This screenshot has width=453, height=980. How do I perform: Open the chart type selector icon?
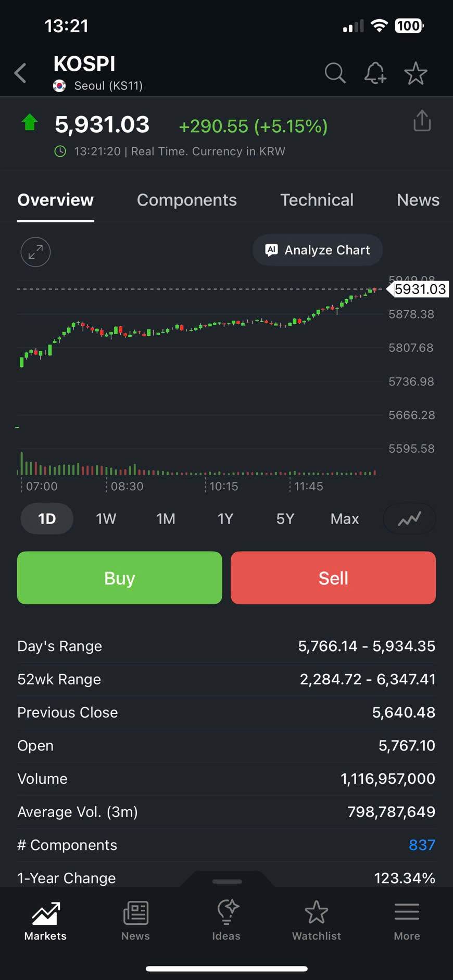click(x=409, y=519)
